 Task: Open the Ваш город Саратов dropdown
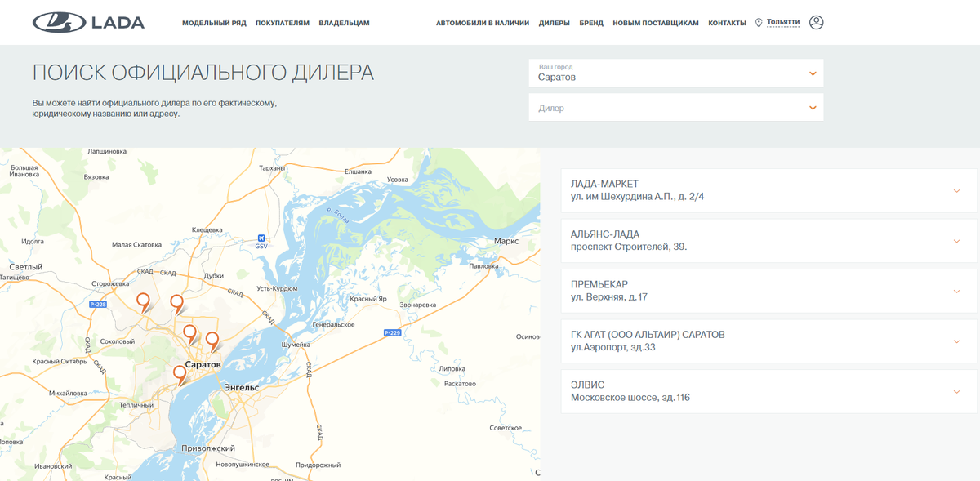(x=676, y=73)
